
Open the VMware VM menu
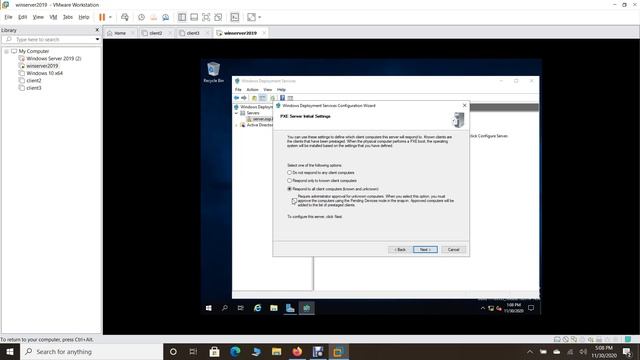[53, 17]
